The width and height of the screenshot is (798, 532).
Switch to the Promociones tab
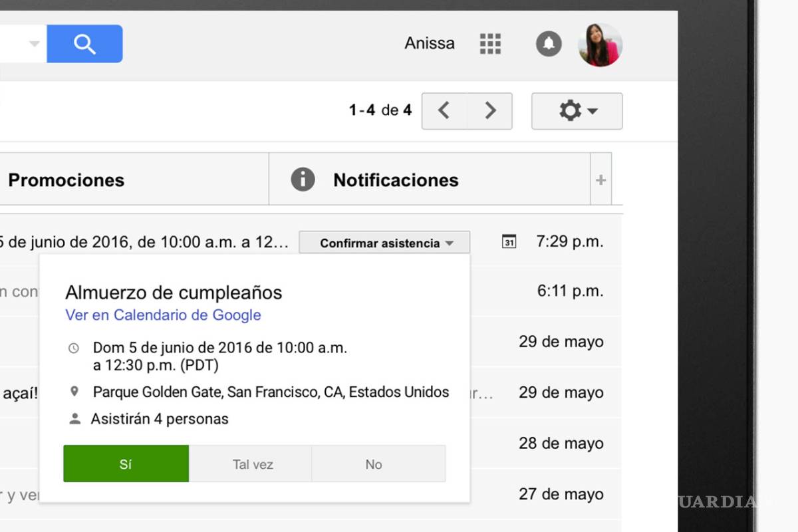click(x=66, y=179)
